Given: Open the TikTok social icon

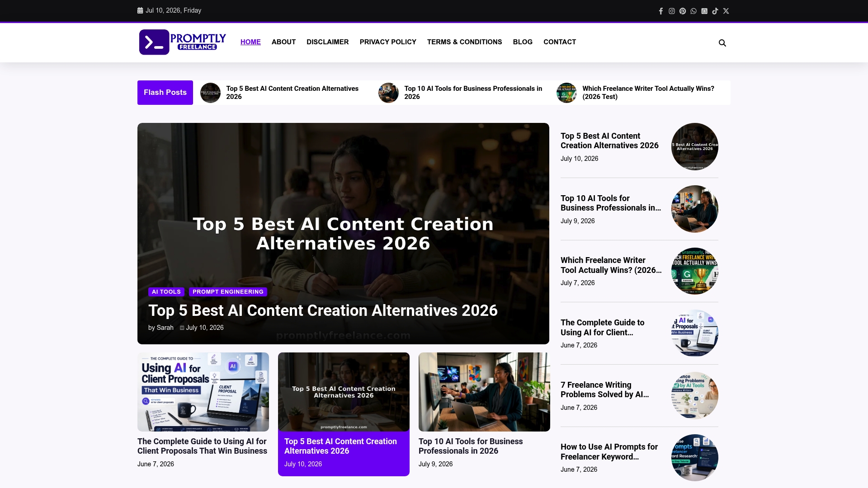Looking at the screenshot, I should pyautogui.click(x=715, y=11).
